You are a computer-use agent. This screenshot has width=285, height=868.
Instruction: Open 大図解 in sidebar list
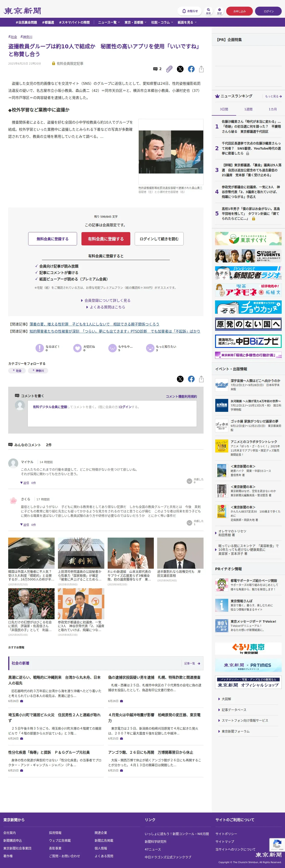[x=226, y=699]
